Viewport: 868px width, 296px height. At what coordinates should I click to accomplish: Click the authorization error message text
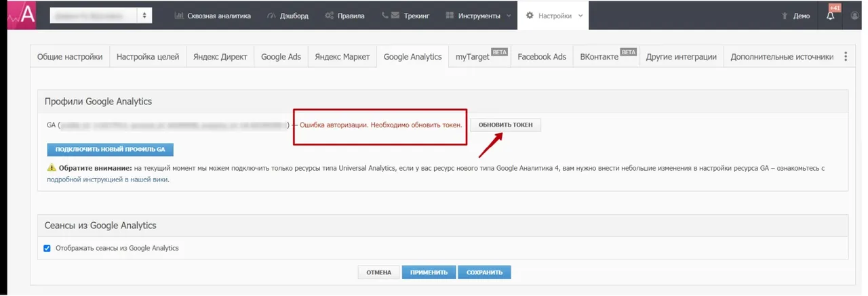[381, 125]
